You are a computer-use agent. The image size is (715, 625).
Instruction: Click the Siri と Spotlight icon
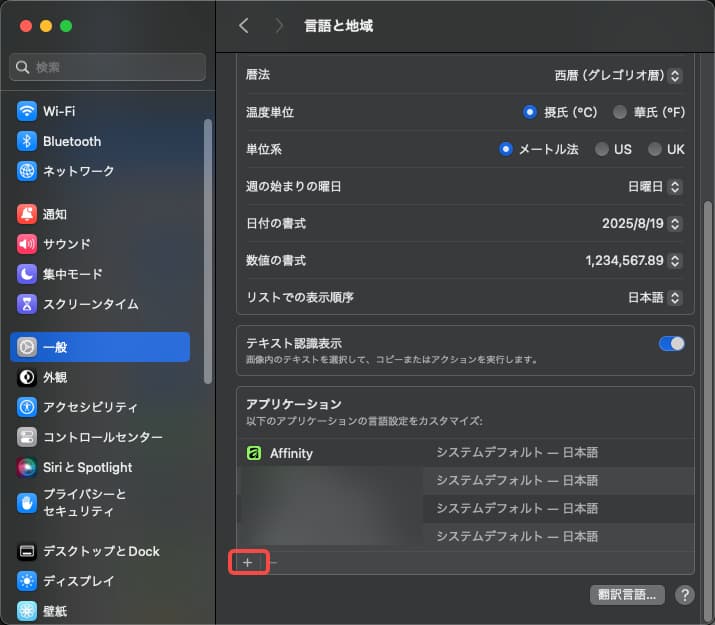coord(27,467)
